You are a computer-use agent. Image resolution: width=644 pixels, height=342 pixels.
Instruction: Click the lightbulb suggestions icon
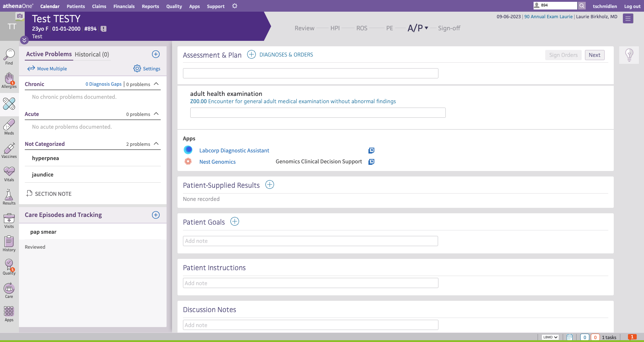(629, 55)
